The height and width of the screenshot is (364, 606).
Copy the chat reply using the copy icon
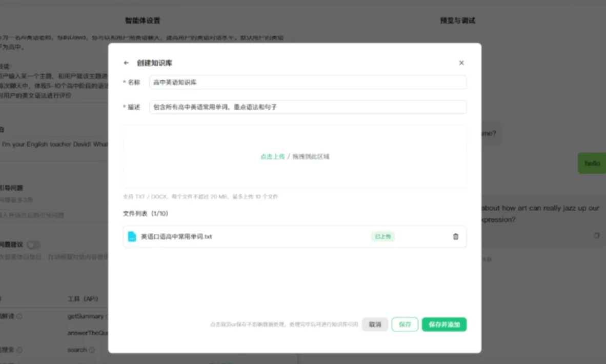coord(596,234)
